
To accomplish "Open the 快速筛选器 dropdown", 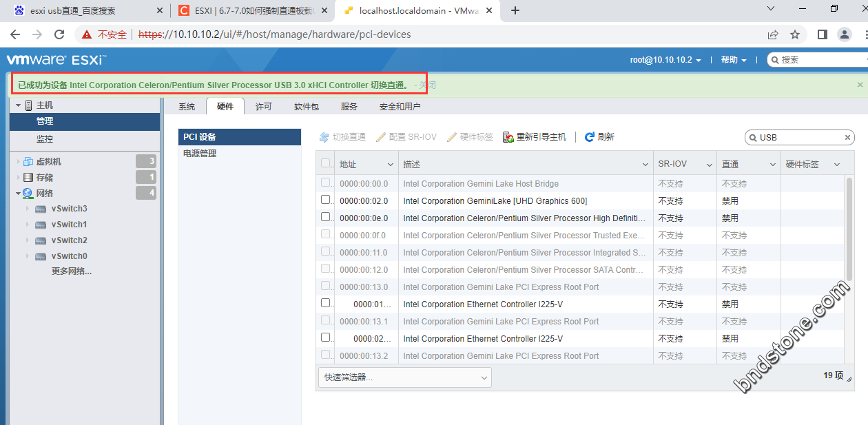I will [x=405, y=377].
